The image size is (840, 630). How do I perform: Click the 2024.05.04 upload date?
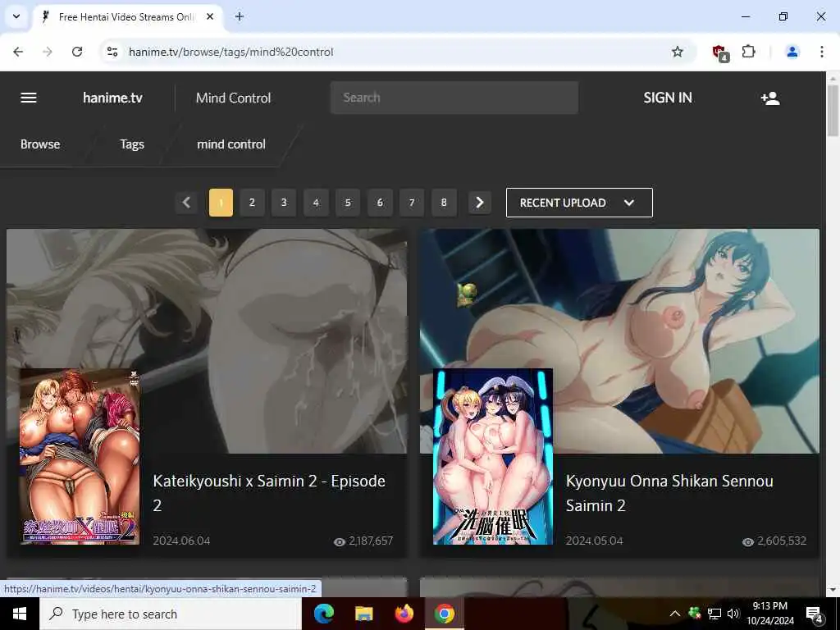594,541
